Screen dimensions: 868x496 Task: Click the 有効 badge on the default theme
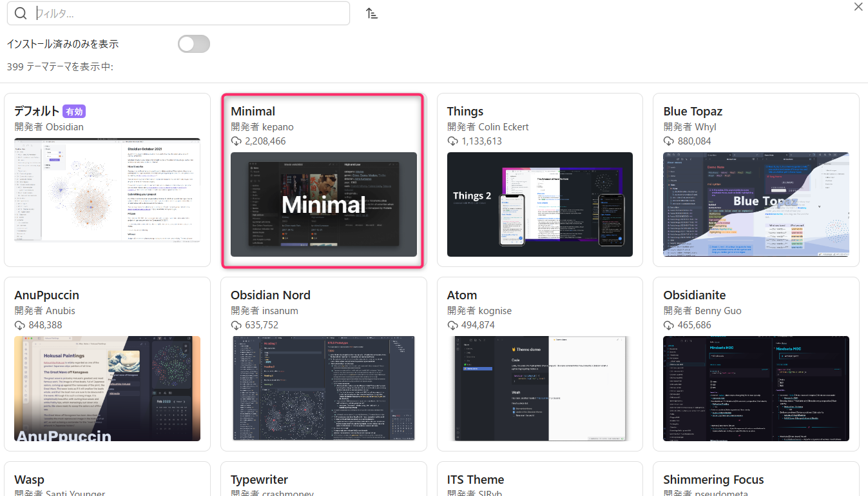pyautogui.click(x=74, y=112)
